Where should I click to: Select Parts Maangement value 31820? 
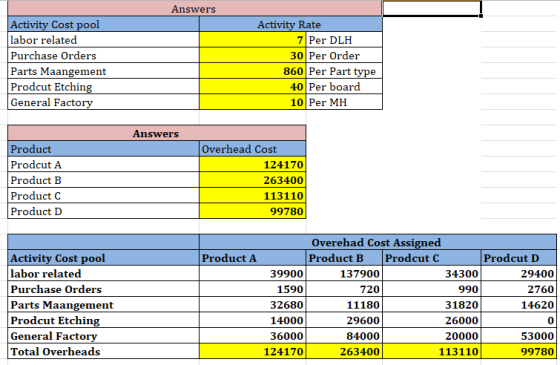[x=431, y=305]
